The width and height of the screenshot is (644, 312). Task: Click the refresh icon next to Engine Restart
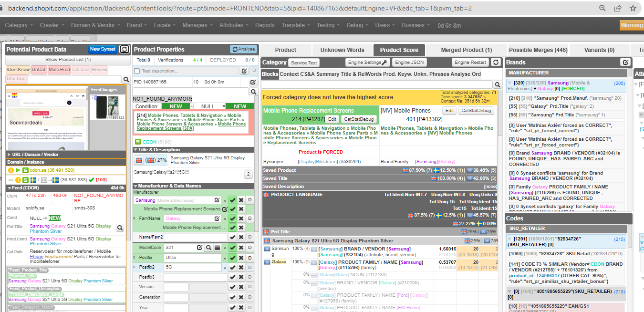tap(496, 62)
